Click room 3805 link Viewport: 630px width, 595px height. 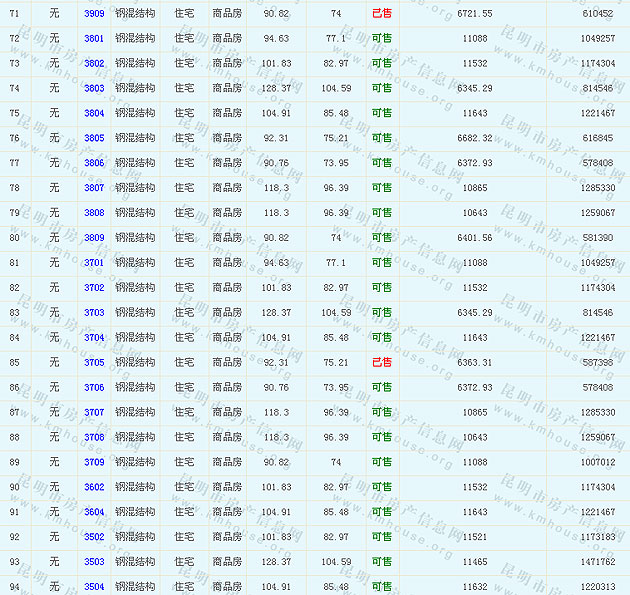tap(94, 138)
